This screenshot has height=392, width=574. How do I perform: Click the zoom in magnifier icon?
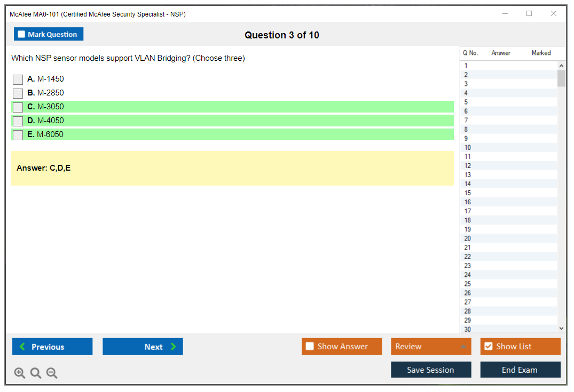20,373
